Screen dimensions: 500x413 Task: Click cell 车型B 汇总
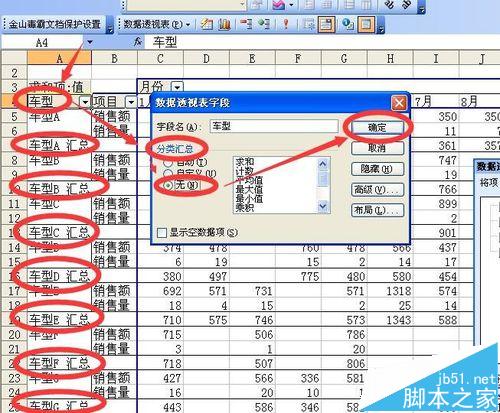[x=59, y=189]
